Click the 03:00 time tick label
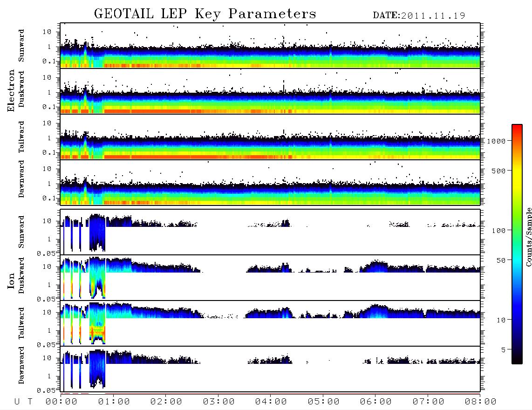The width and height of the screenshot is (532, 410). click(x=219, y=402)
